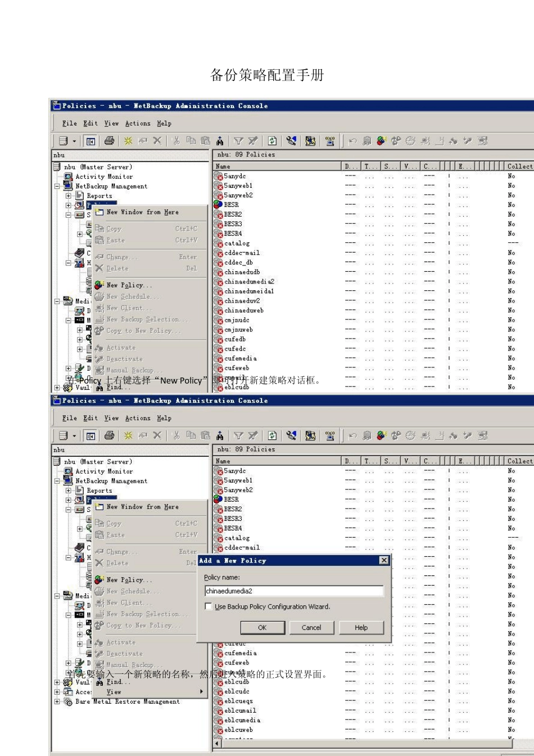
Task: Click the filter funnel icon in the upper toolbar
Action: click(238, 141)
